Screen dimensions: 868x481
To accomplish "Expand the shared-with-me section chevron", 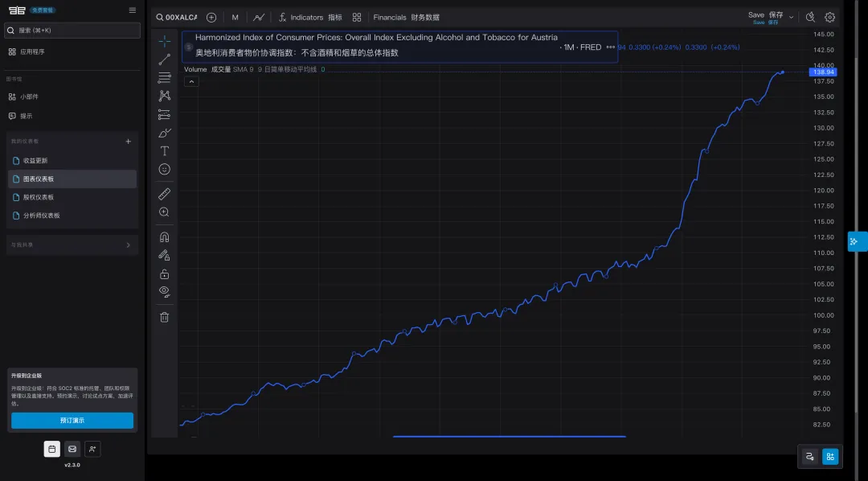I will tap(129, 245).
